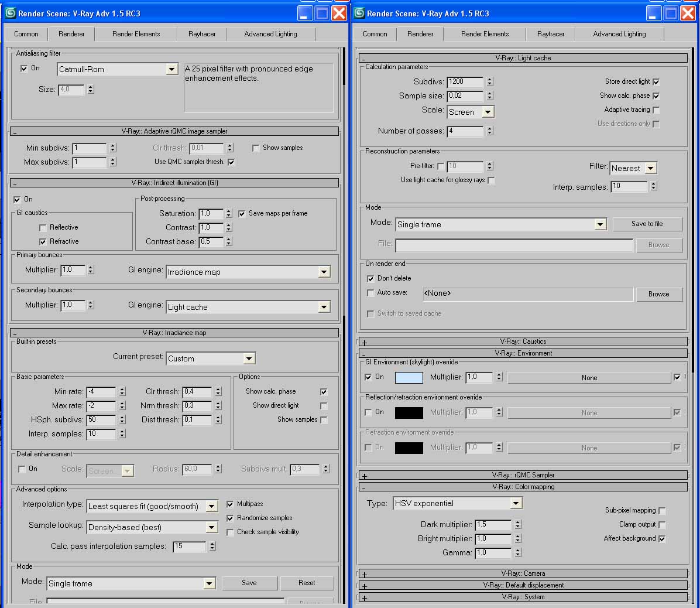Click the light cache Subdivs field
This screenshot has height=608, width=700.
click(465, 82)
